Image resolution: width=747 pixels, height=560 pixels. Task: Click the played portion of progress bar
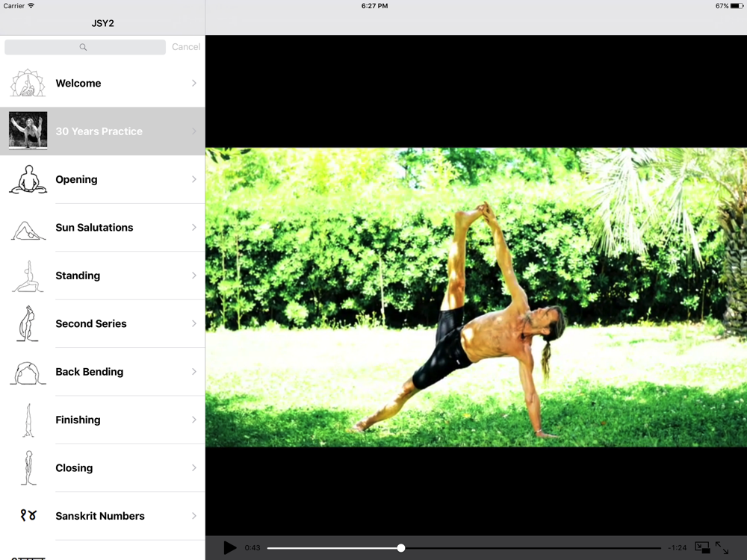332,548
